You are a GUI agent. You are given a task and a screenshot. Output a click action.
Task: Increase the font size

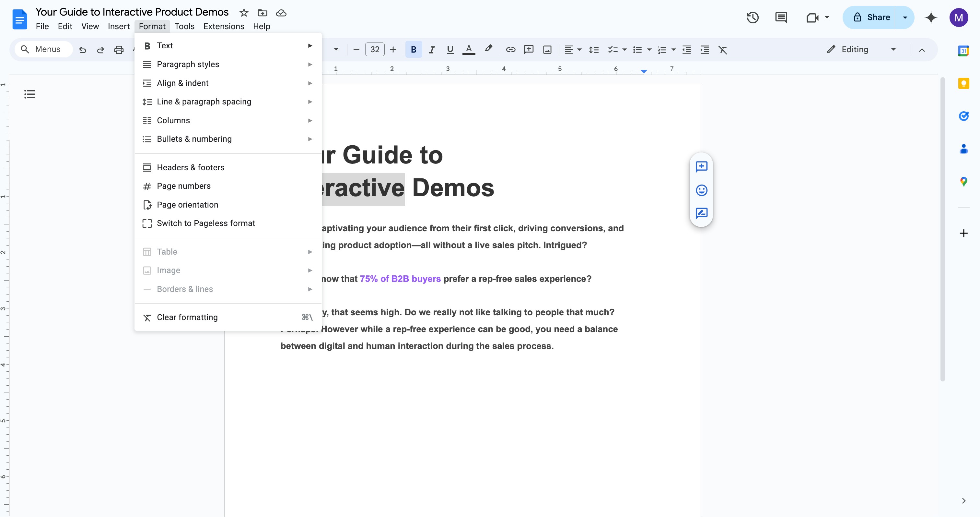point(393,50)
